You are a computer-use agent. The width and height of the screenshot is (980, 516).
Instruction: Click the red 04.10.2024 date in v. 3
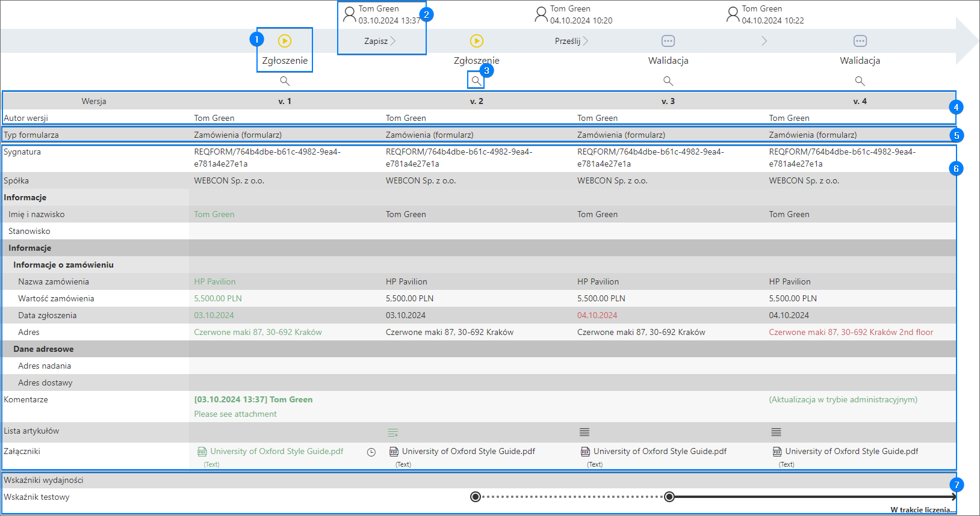click(x=597, y=315)
